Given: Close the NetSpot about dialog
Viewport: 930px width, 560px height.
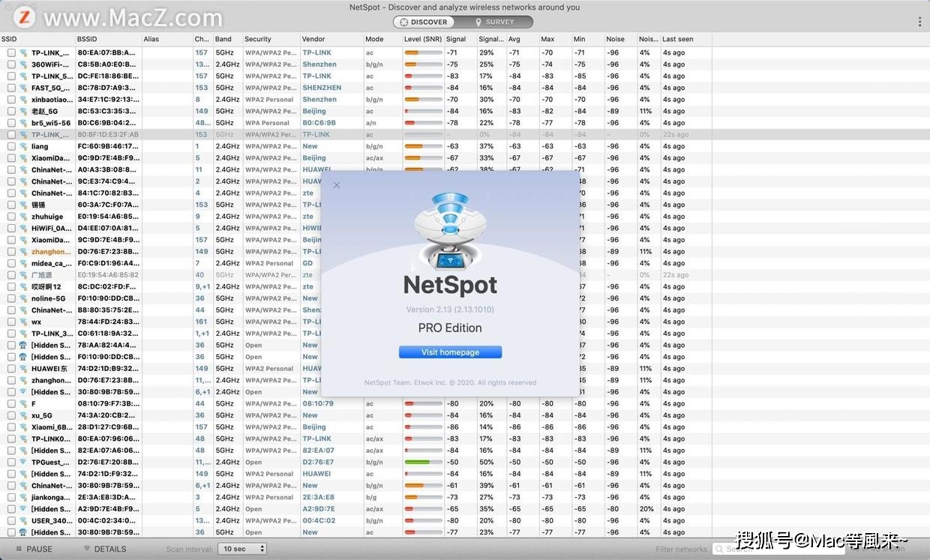Looking at the screenshot, I should pos(337,185).
